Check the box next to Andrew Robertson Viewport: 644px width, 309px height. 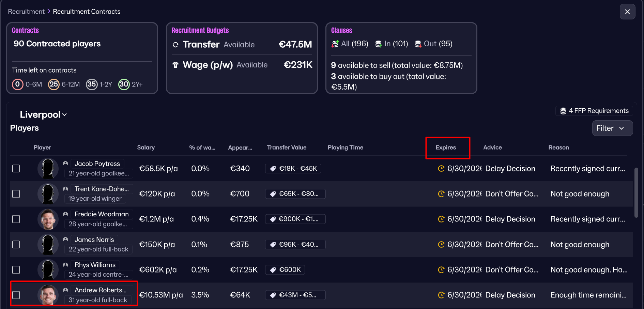(16, 295)
